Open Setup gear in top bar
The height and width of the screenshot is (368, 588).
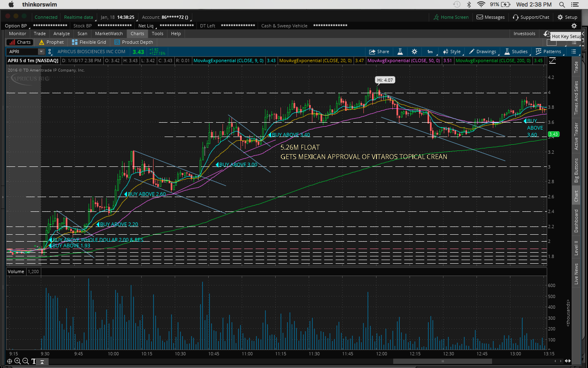coord(568,17)
